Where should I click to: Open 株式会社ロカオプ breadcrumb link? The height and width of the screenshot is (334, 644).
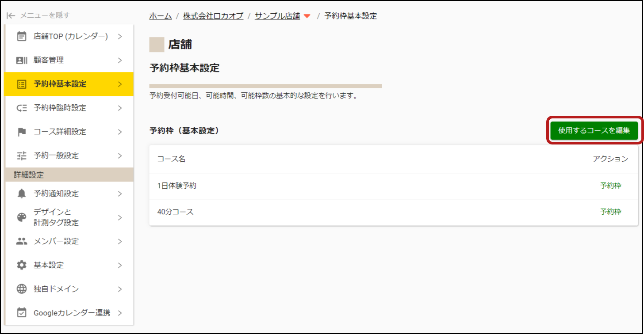(213, 16)
